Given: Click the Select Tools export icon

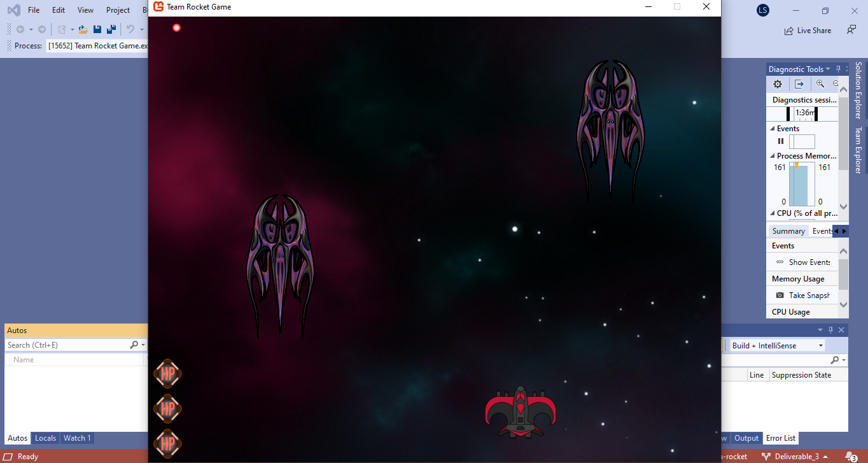Looking at the screenshot, I should [x=799, y=84].
